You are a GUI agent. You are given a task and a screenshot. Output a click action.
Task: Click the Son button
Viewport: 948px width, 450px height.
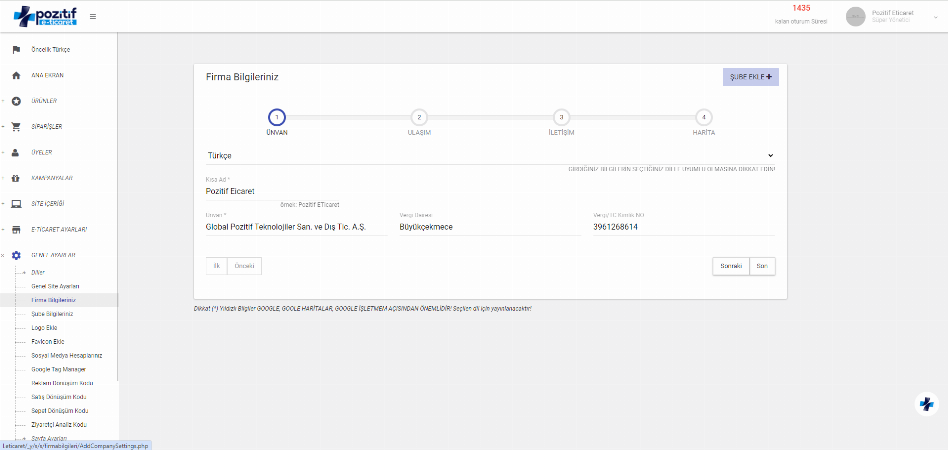point(762,266)
